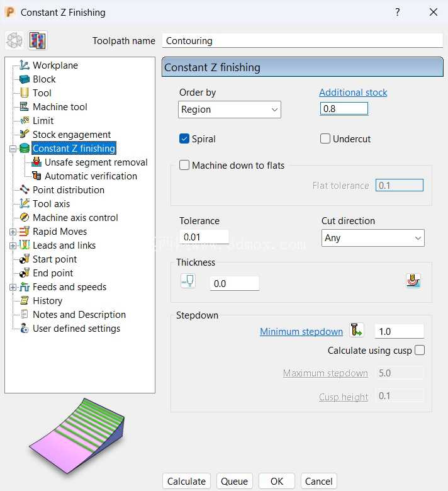
Task: Click the Feeds and speeds icon
Action: point(25,286)
